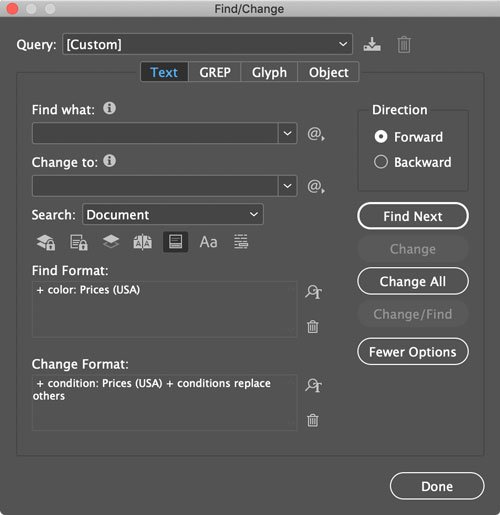Clear Find Format with trash icon
Image resolution: width=500 pixels, height=515 pixels.
pyautogui.click(x=313, y=327)
